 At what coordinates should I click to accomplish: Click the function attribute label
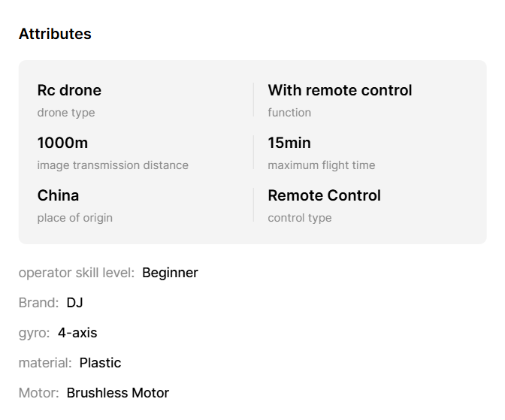coord(289,113)
